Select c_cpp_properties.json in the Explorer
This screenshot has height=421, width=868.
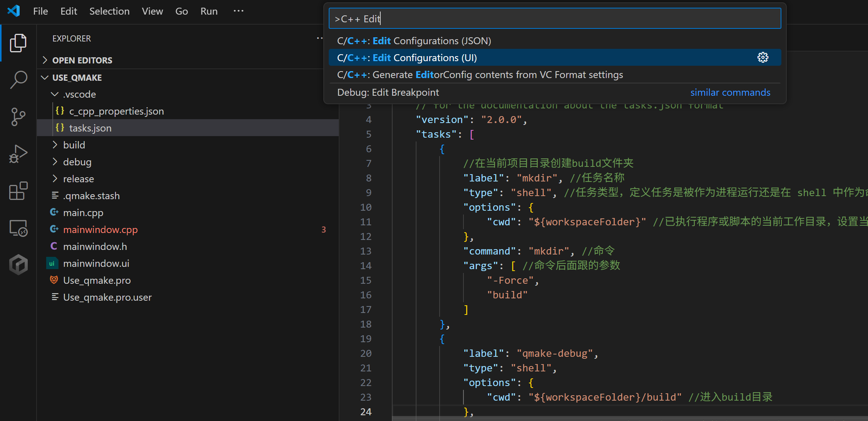[116, 111]
